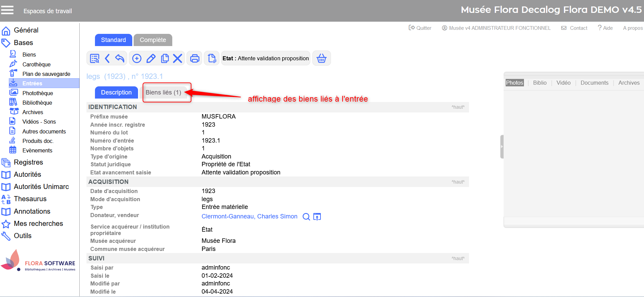Click the duplicate record icon
Viewport: 644px width, 297px height.
(x=165, y=59)
